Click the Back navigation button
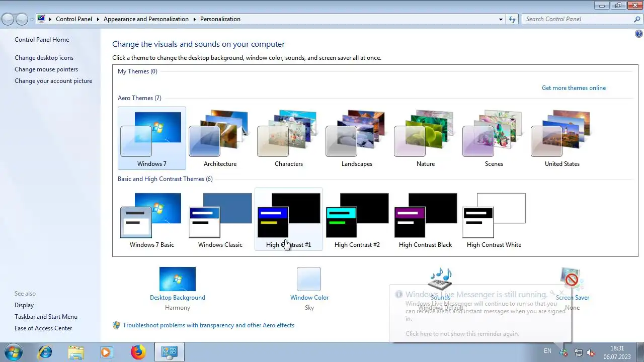Viewport: 644px width, 362px height. (x=8, y=19)
